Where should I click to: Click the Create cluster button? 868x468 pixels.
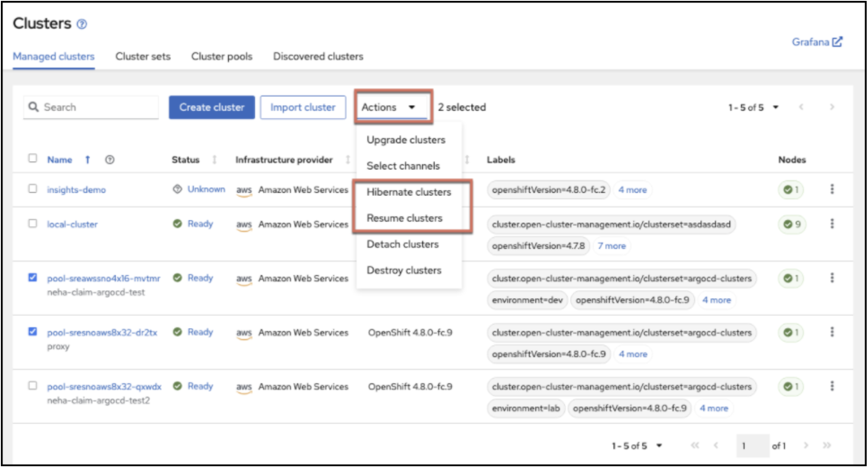(x=211, y=107)
